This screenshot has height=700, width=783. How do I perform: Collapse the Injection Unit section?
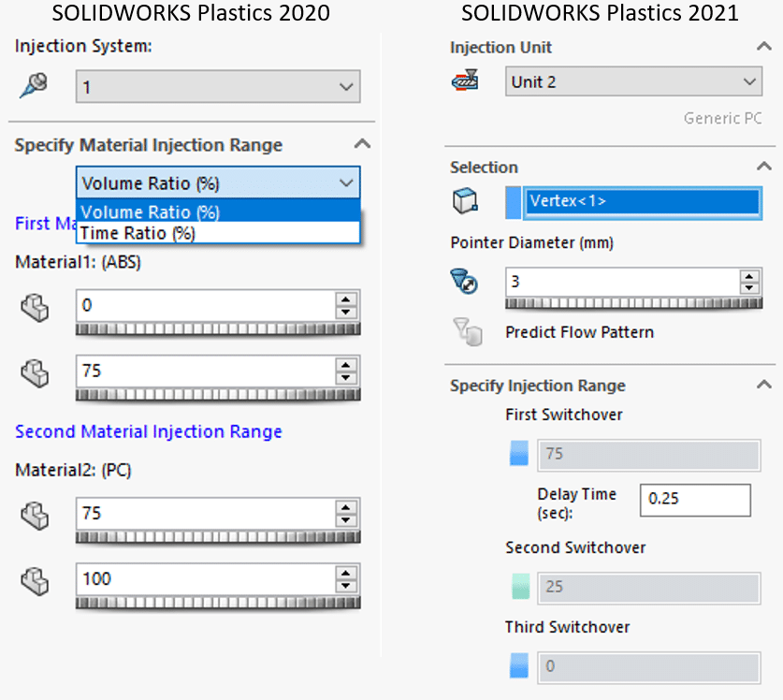[764, 47]
